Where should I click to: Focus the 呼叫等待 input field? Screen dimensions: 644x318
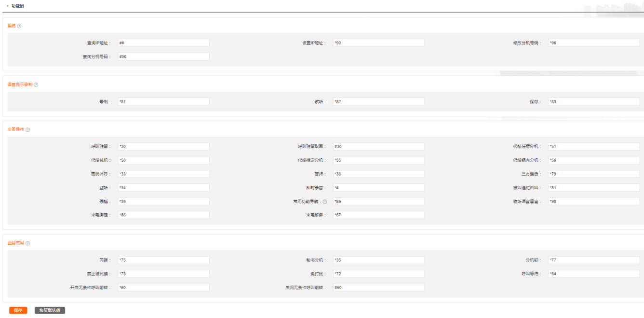click(593, 274)
